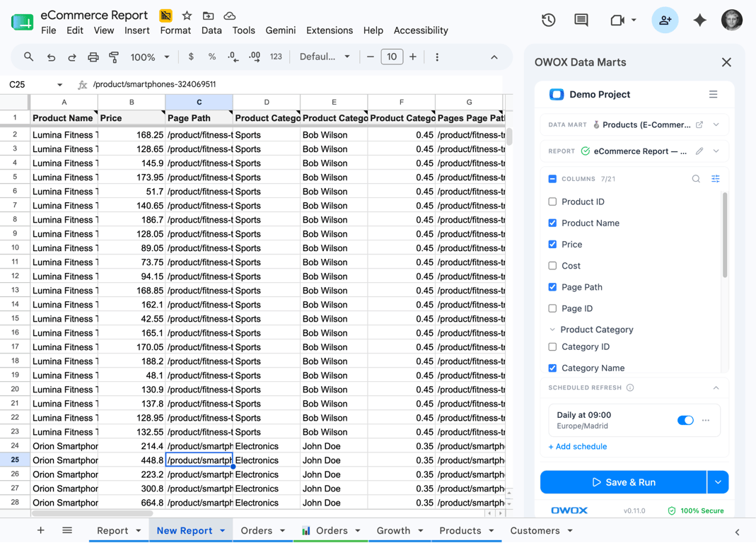Close the OWOX Data Marts panel
This screenshot has width=756, height=543.
pyautogui.click(x=726, y=62)
